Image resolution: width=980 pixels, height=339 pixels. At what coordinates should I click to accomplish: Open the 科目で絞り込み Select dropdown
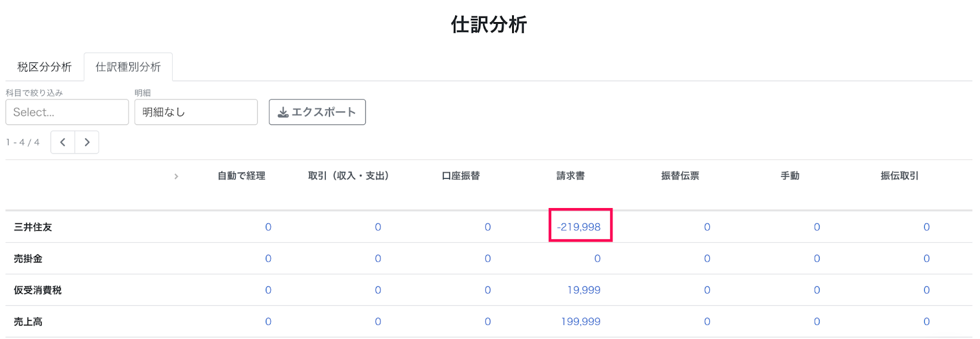pos(67,112)
